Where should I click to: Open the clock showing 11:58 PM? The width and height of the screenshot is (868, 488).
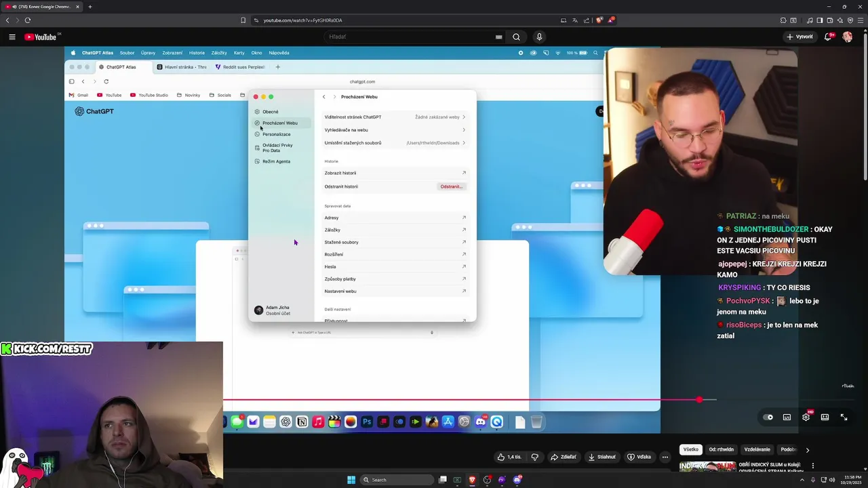[850, 480]
